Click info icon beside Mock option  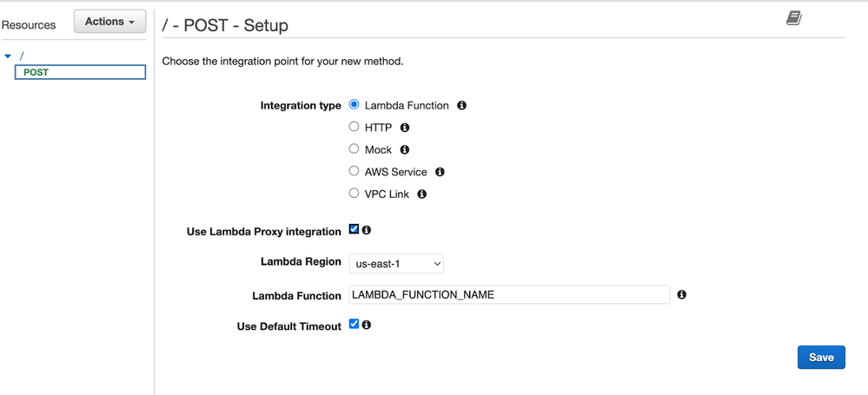(x=405, y=150)
